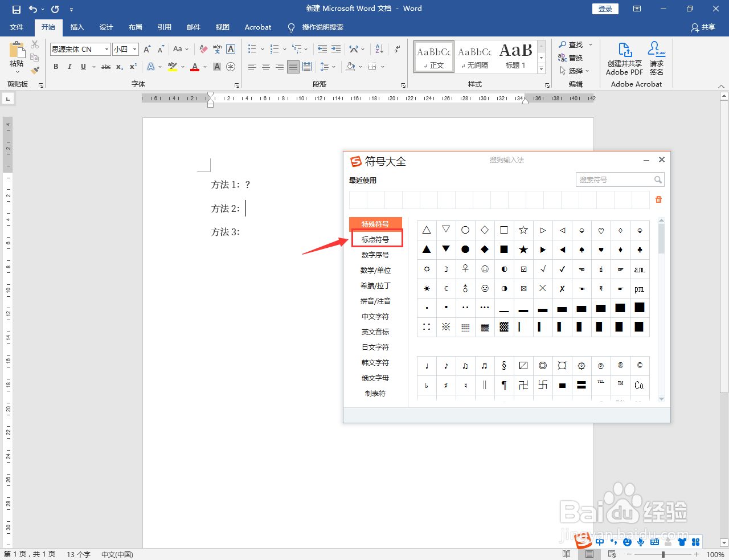
Task: Click the Increase Indent icon
Action: point(336,50)
